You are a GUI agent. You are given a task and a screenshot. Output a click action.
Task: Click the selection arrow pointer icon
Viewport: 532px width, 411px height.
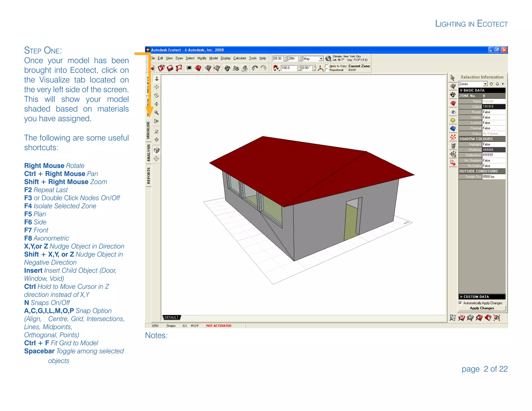tap(453, 78)
